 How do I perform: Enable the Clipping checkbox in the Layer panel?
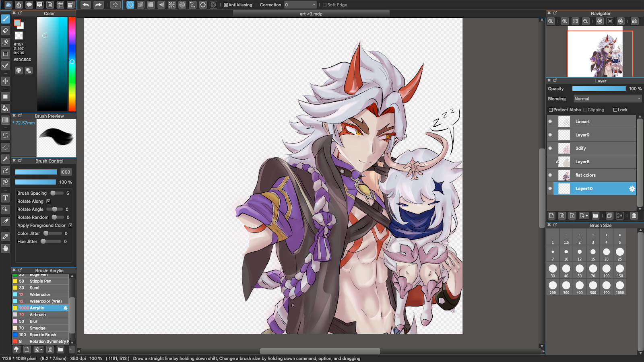point(586,109)
